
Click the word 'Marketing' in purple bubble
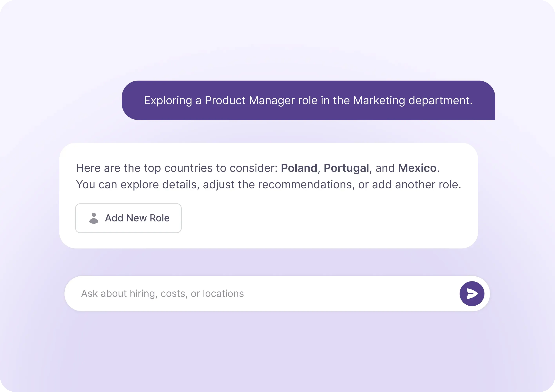(x=379, y=100)
